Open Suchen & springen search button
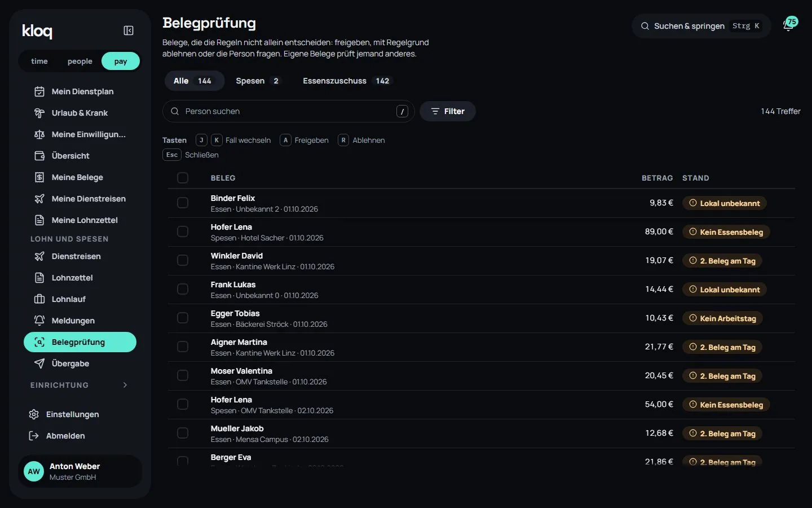 click(x=701, y=26)
